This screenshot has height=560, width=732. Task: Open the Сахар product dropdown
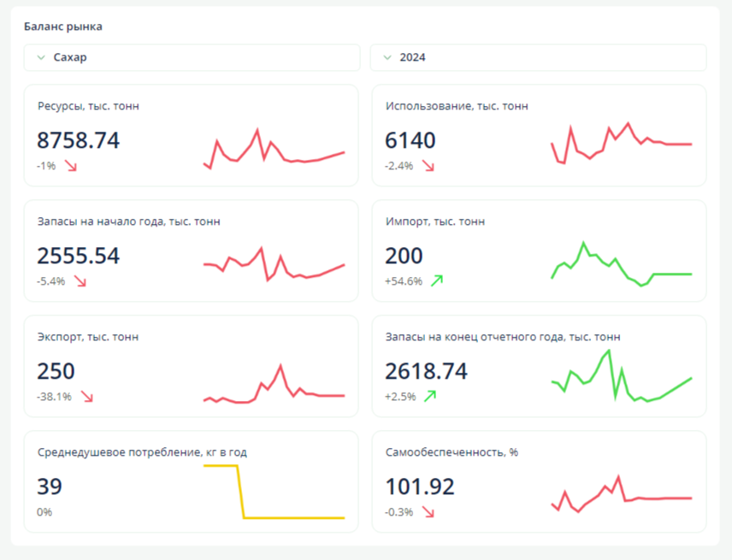point(192,58)
